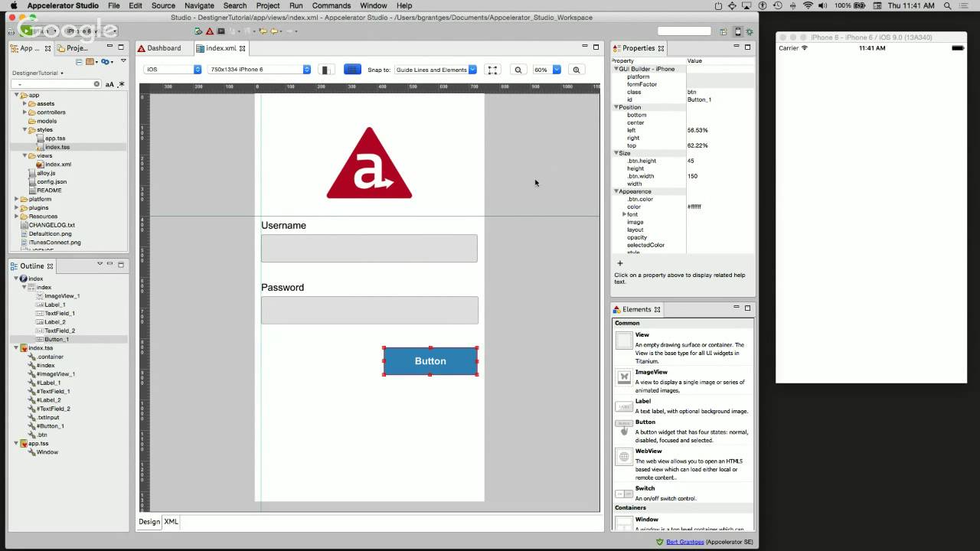
Task: Open the Run menu
Action: coord(296,5)
